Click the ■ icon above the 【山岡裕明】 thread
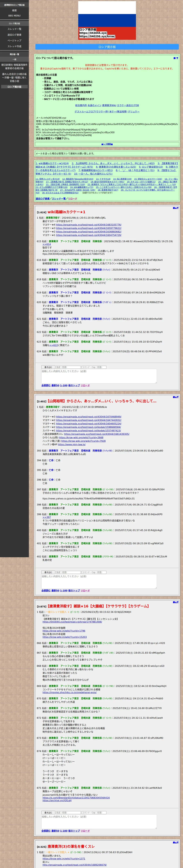This screenshot has width=183, height=868. click(x=174, y=397)
